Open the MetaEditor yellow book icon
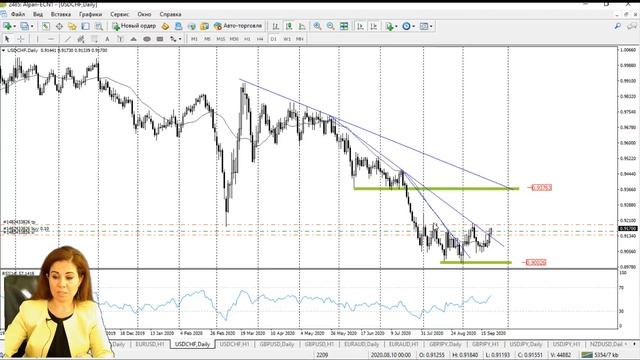The width and height of the screenshot is (640, 360). [165, 26]
